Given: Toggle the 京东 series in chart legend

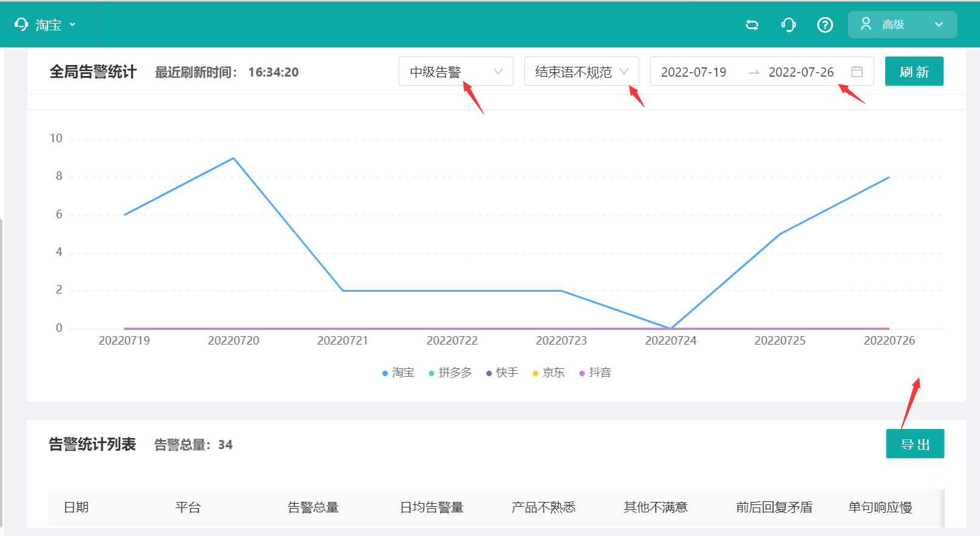Looking at the screenshot, I should pyautogui.click(x=549, y=373).
